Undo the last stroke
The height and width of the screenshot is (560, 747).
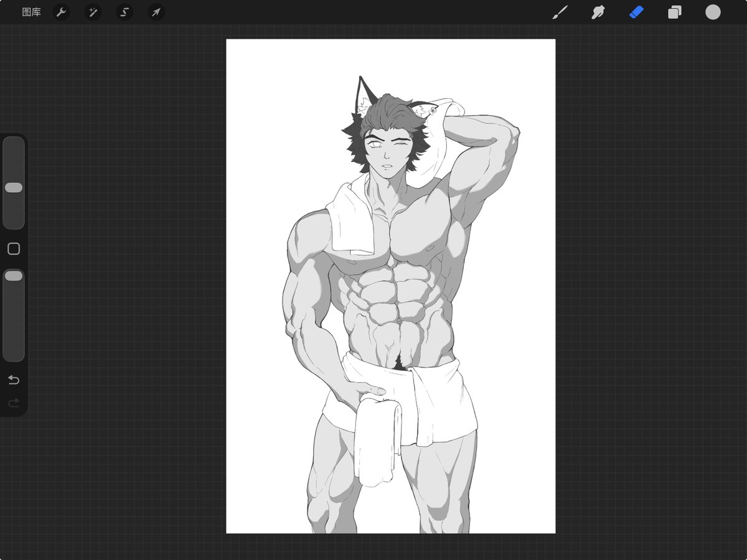coord(14,380)
